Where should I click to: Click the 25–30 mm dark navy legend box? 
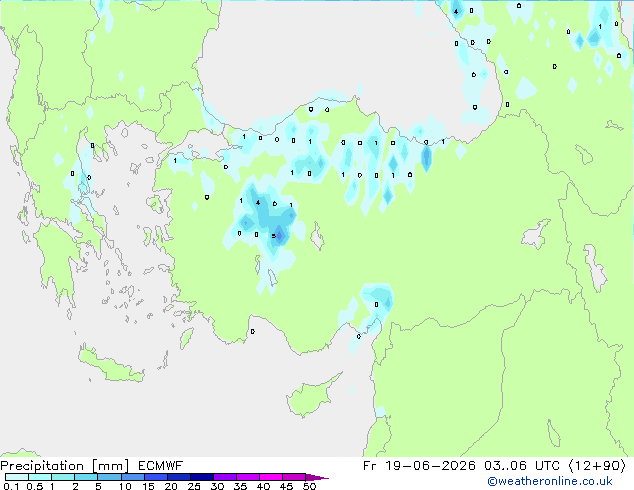click(x=202, y=477)
